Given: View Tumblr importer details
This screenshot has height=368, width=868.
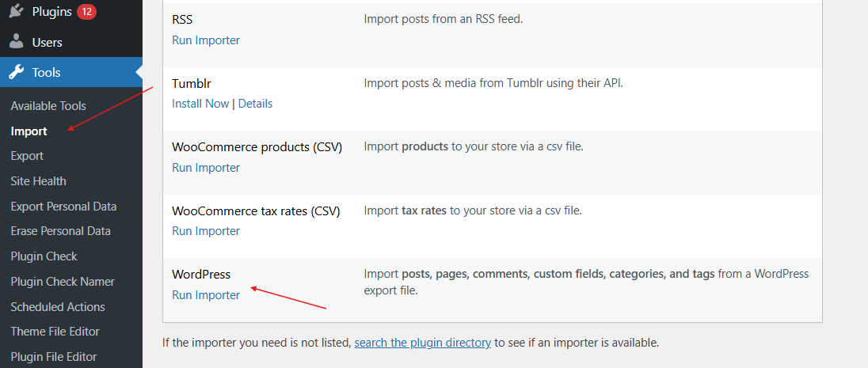Looking at the screenshot, I should click(255, 104).
